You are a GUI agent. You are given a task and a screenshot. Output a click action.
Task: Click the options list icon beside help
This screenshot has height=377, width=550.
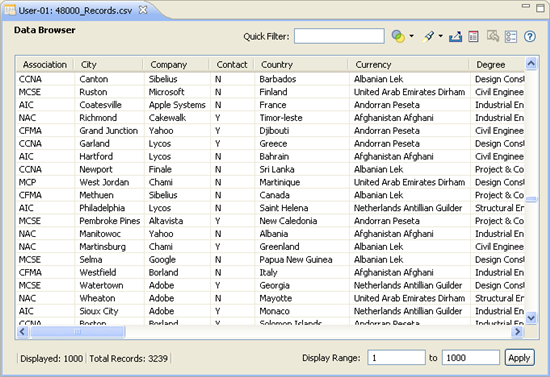tap(511, 36)
